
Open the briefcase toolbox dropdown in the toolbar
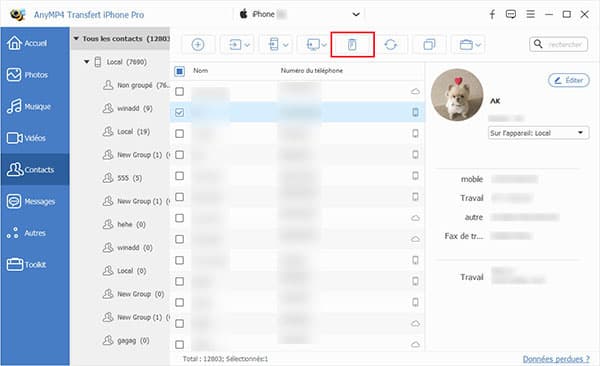click(x=469, y=45)
